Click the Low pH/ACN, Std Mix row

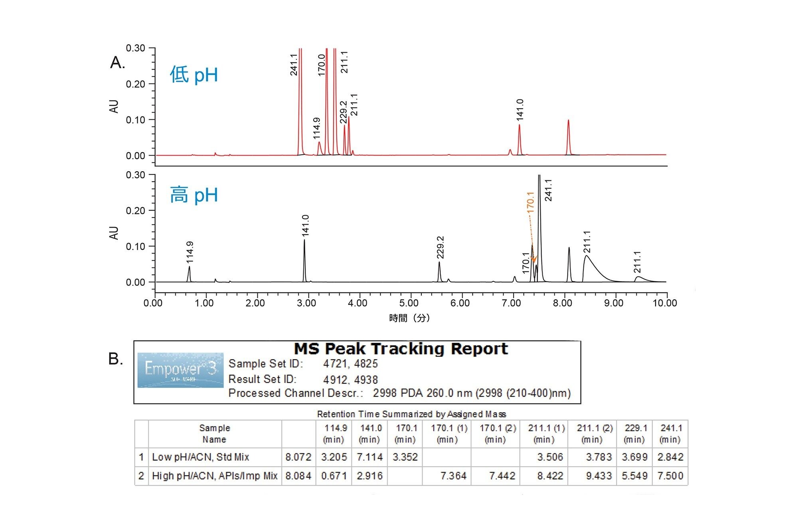coord(411,457)
